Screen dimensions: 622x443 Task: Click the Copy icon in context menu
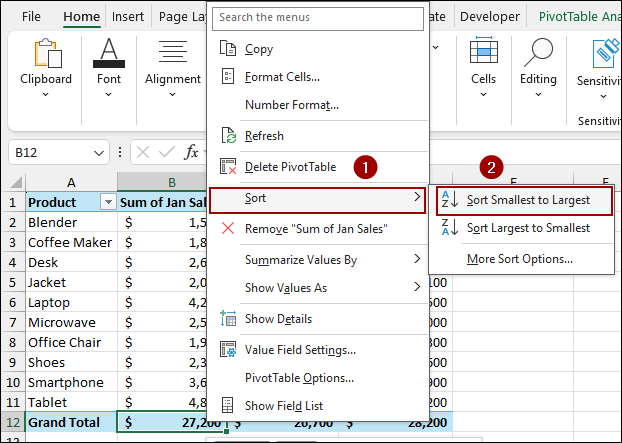click(227, 49)
